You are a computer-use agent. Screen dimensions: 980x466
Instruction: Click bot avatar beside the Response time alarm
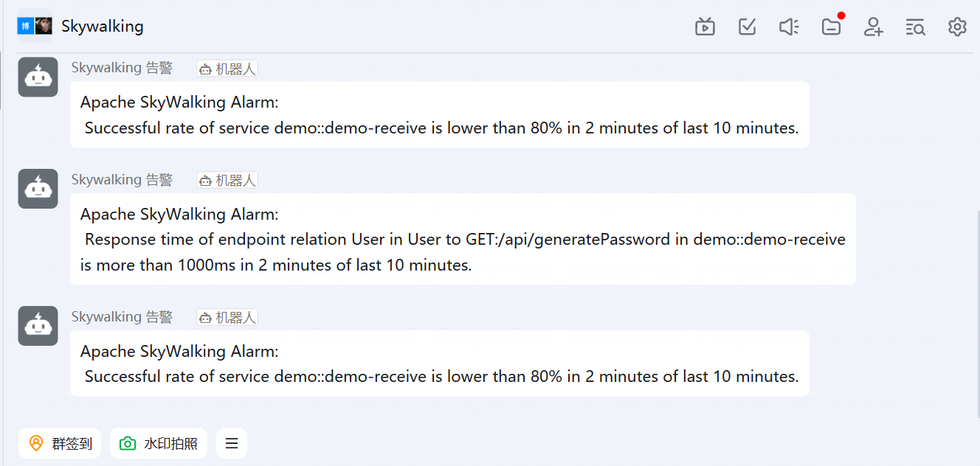38,189
